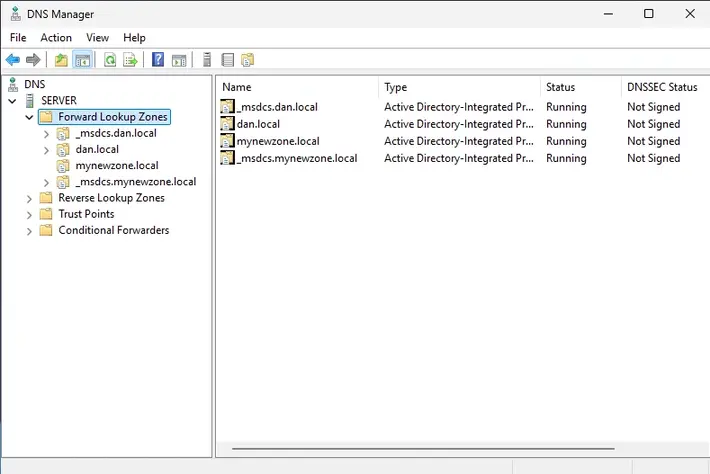Click the Refresh toolbar icon
The width and height of the screenshot is (710, 474).
[x=110, y=60]
